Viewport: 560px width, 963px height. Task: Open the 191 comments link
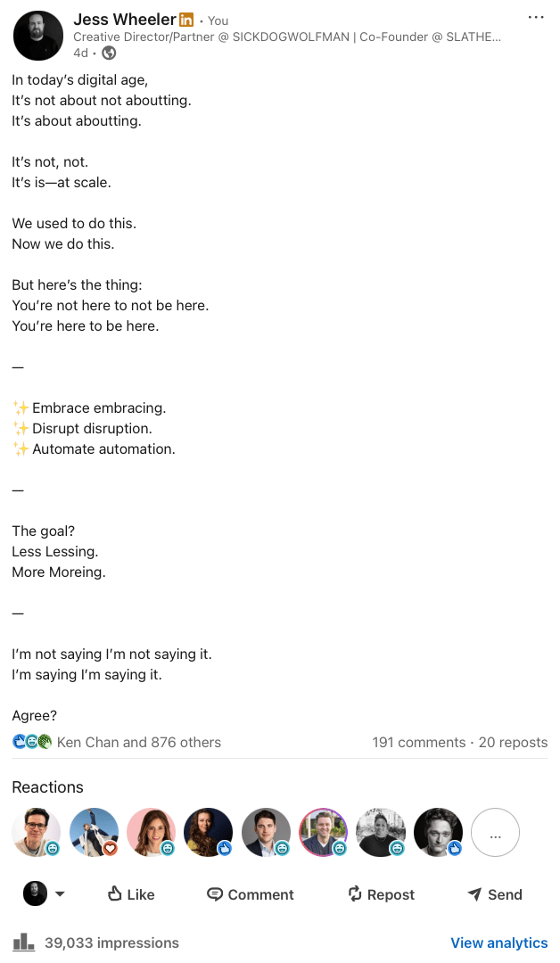coord(419,742)
